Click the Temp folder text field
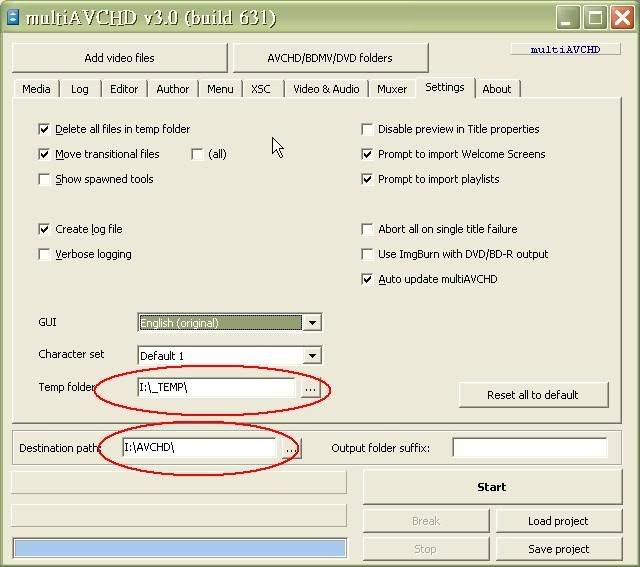The width and height of the screenshot is (640, 567). click(x=216, y=387)
